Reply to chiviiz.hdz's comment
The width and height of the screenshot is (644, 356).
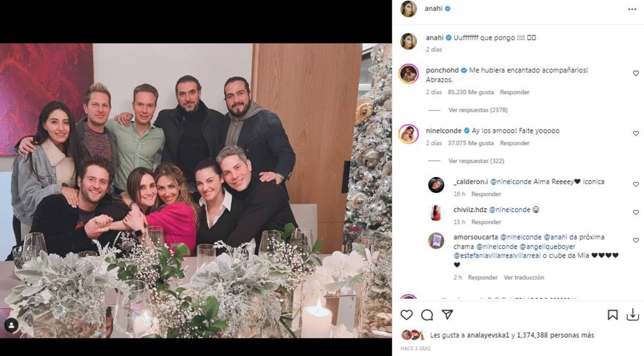[x=486, y=222]
